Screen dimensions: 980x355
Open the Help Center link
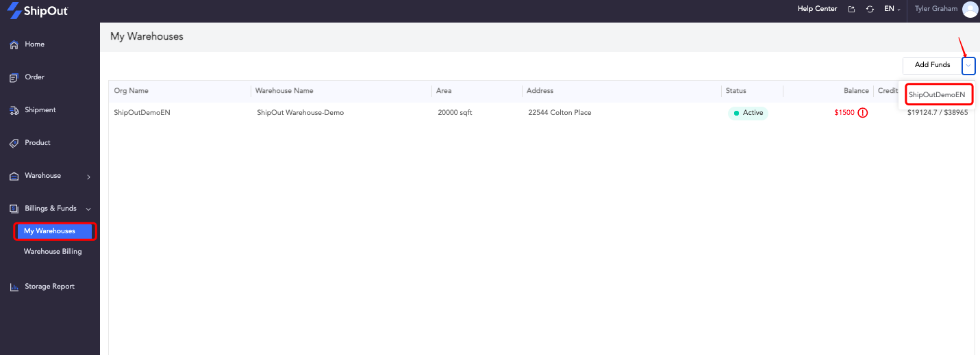pos(817,9)
